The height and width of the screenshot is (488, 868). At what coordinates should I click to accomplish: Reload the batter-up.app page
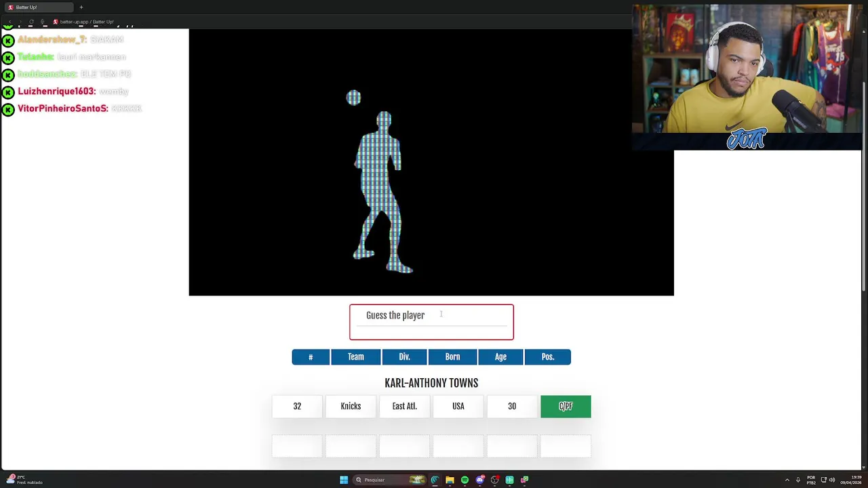point(31,22)
